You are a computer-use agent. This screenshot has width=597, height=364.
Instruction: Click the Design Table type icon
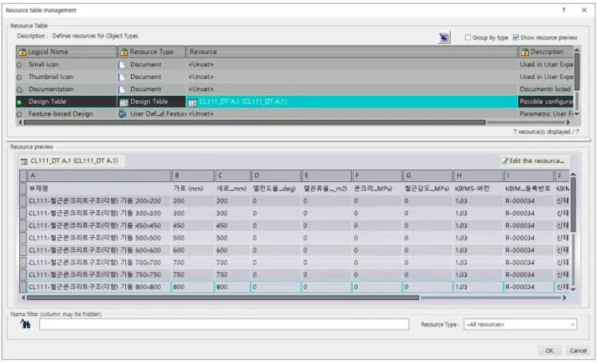click(124, 101)
